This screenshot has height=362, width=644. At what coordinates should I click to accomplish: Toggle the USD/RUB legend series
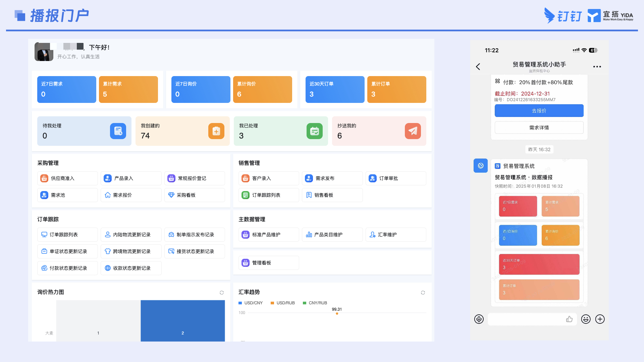click(283, 303)
